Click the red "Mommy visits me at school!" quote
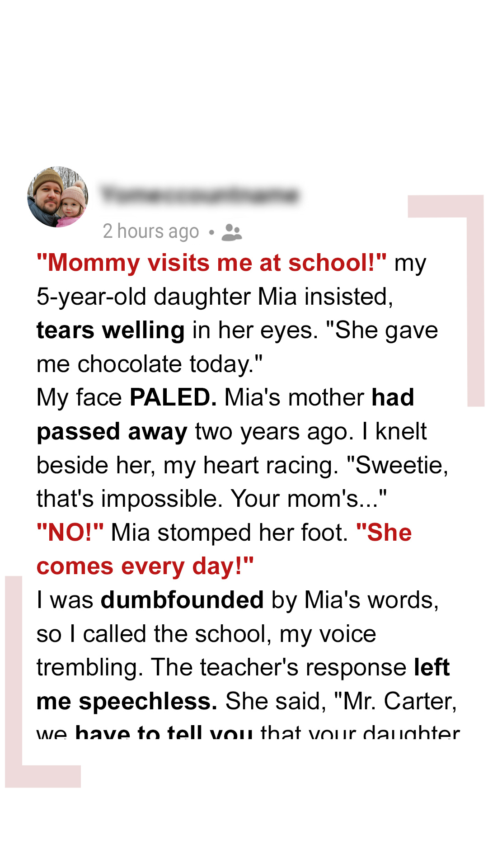Image resolution: width=488 pixels, height=868 pixels. 211,263
